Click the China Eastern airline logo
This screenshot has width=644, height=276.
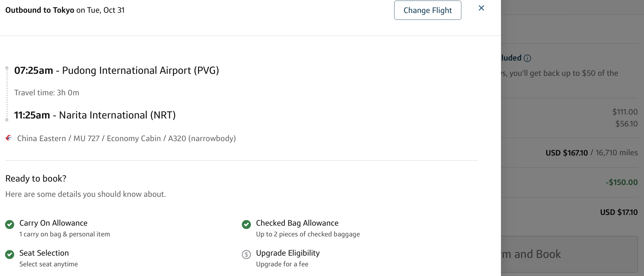tap(9, 138)
